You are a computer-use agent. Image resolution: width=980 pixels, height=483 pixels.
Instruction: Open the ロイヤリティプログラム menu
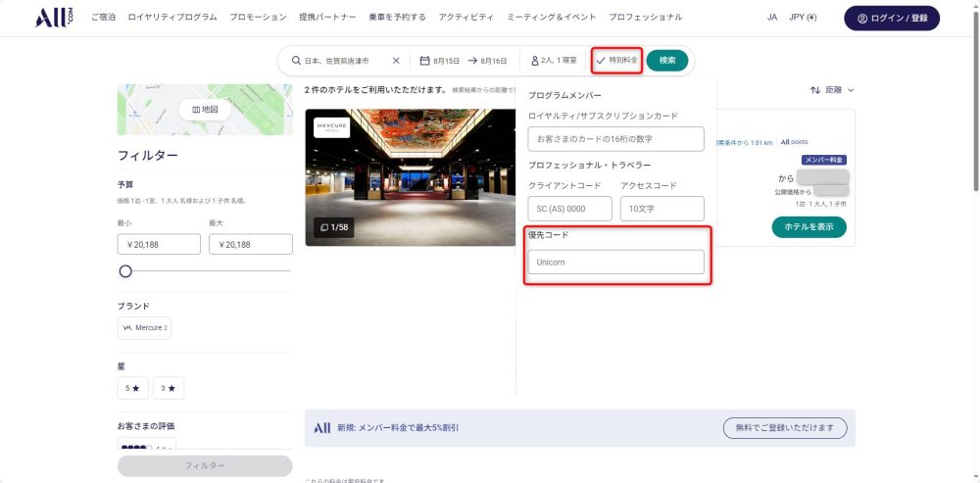pos(172,18)
